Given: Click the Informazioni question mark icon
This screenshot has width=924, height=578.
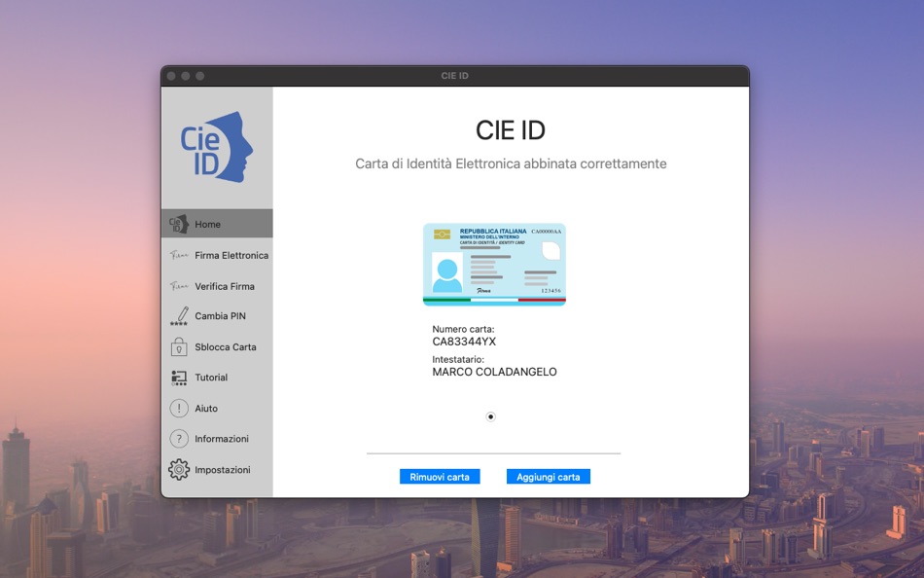Looking at the screenshot, I should [179, 439].
